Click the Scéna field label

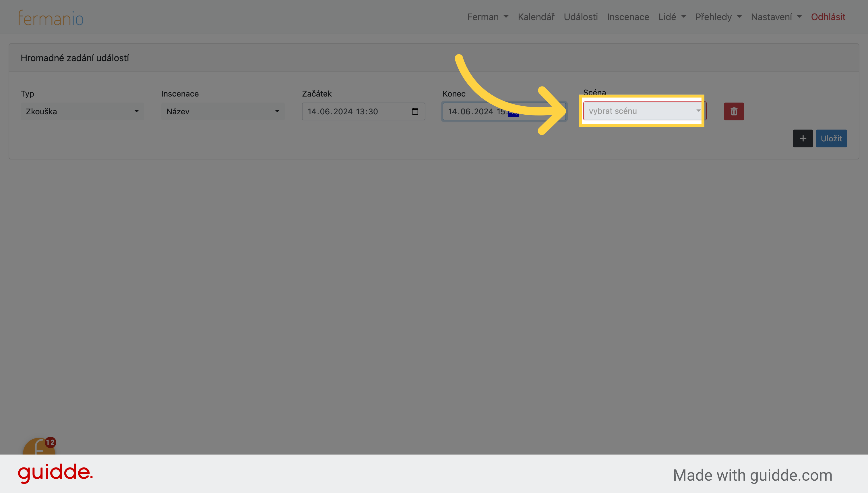(594, 92)
